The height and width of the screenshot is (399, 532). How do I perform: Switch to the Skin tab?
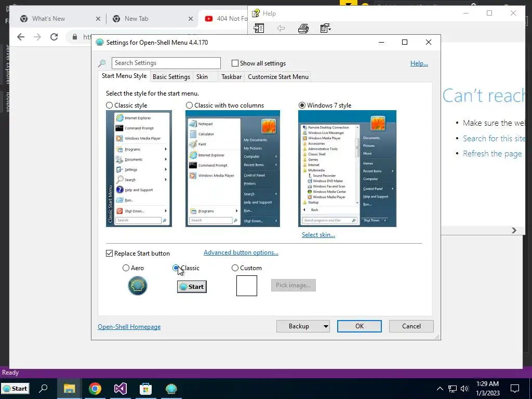click(202, 77)
